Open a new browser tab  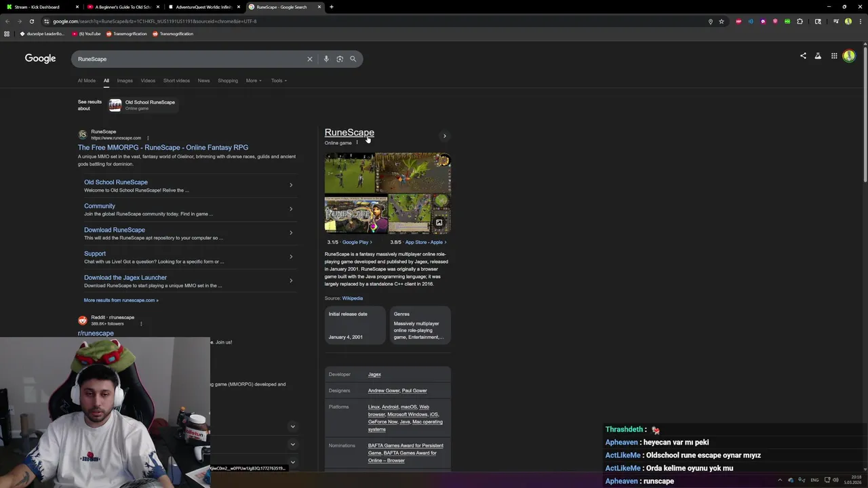(x=331, y=7)
